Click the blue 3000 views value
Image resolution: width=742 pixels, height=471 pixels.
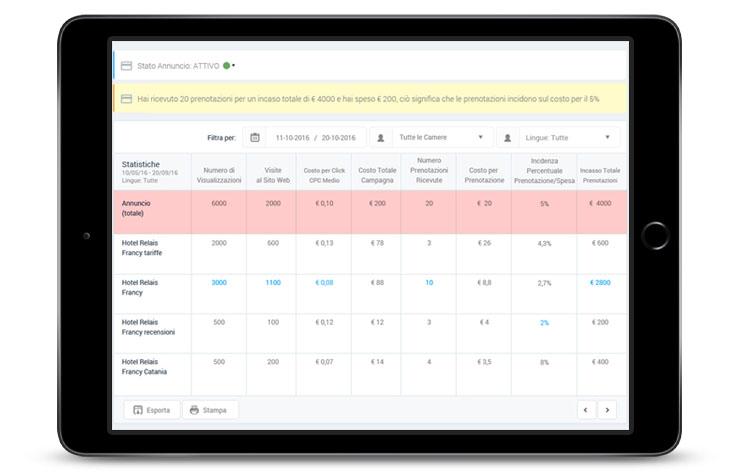coord(219,283)
